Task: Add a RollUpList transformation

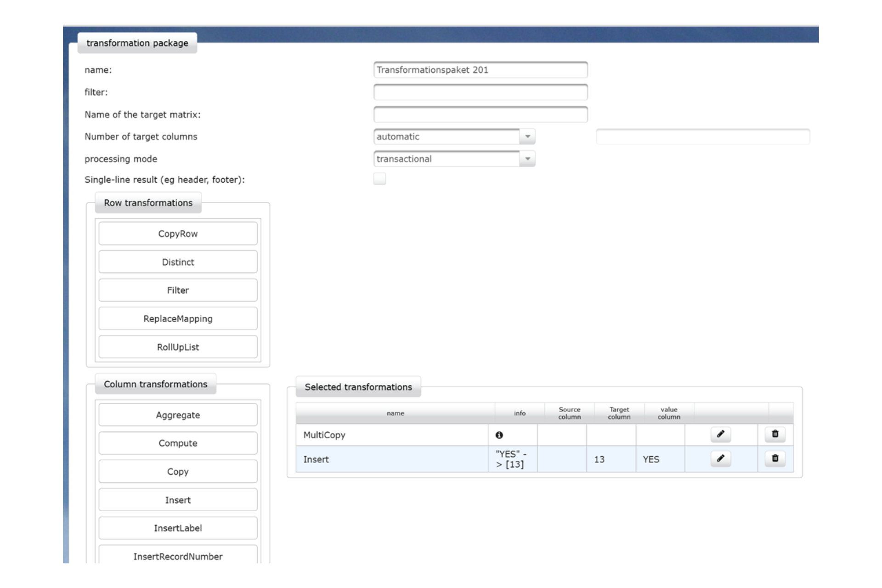Action: [178, 347]
